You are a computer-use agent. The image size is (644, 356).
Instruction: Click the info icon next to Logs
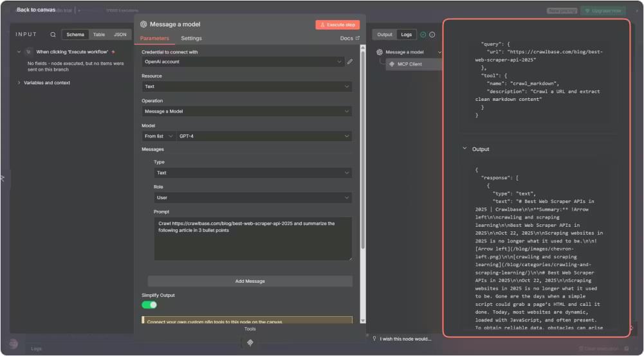point(432,35)
